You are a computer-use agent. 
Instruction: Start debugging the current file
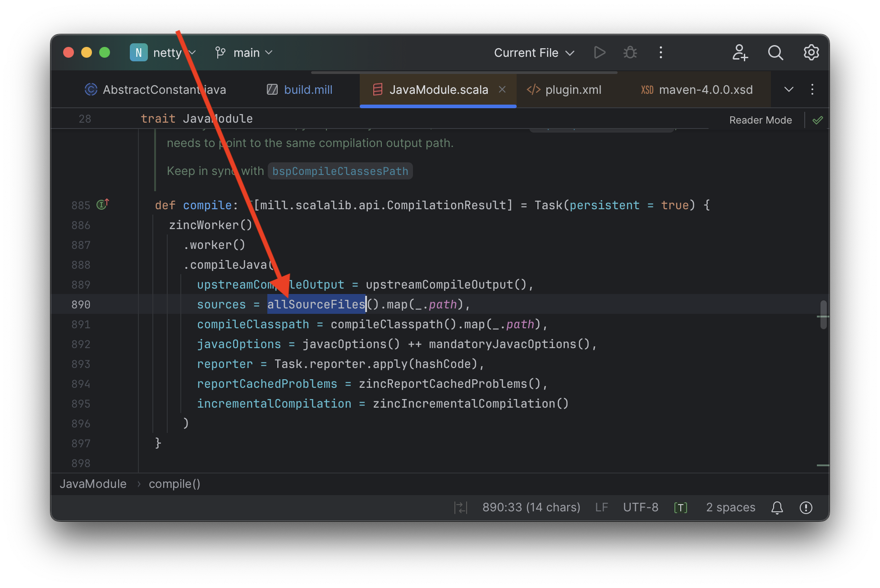click(x=630, y=52)
